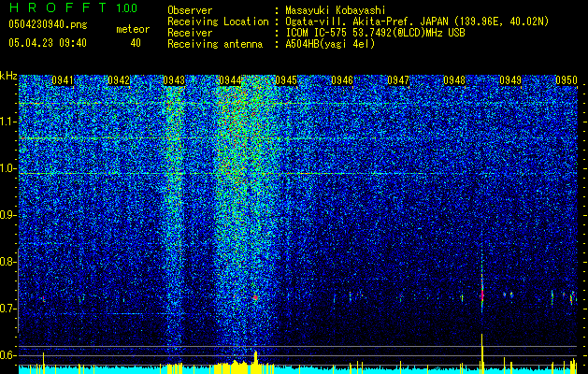Click the kHz axis unit label
The image size is (588, 374).
pyautogui.click(x=8, y=76)
